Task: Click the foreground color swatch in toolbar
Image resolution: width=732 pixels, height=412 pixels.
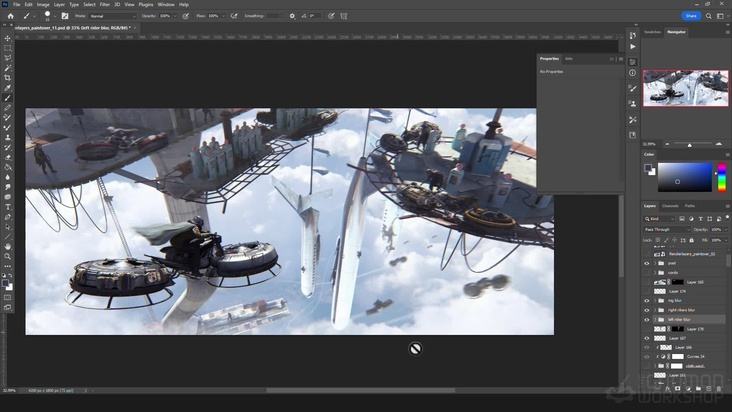Action: click(5, 283)
